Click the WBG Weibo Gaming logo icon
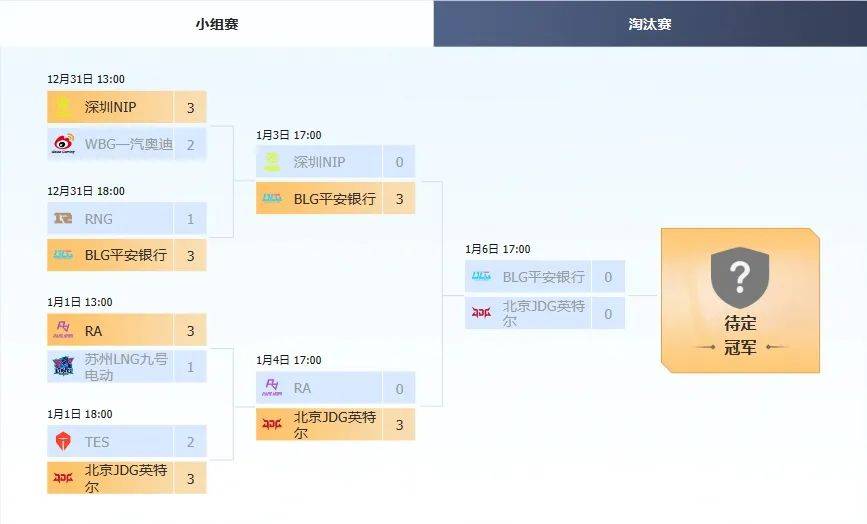 coord(64,144)
